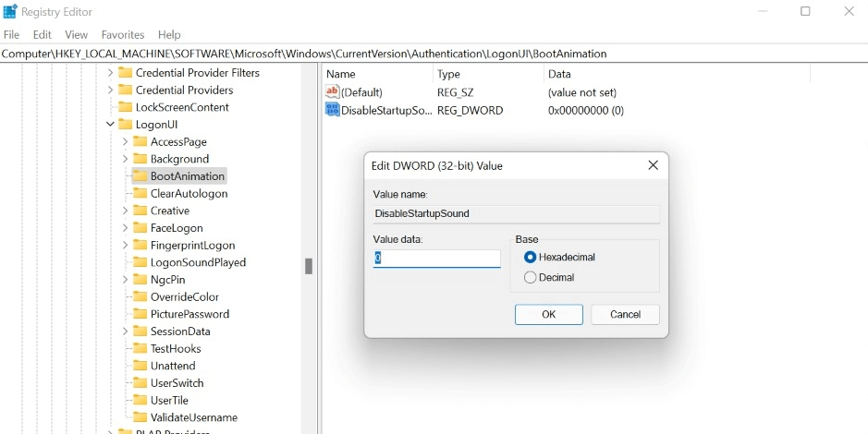Expand the Credential Providers key

110,90
